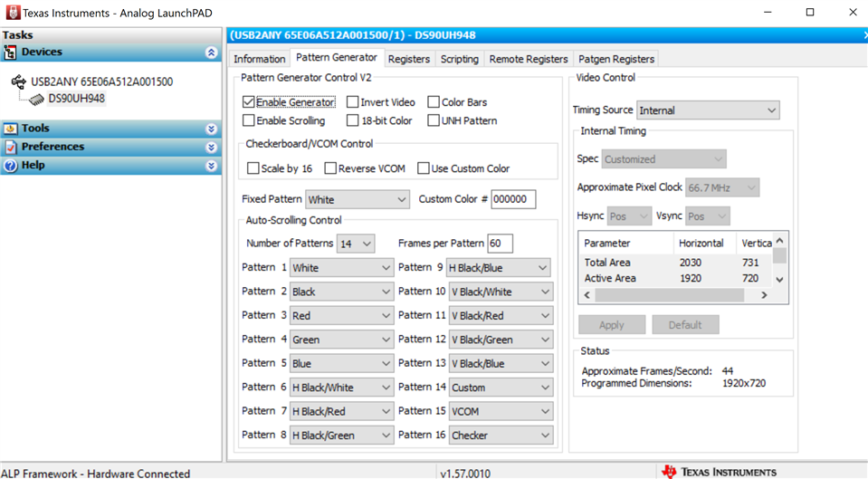The height and width of the screenshot is (479, 868).
Task: Open the Pattern 9 H Black/Blue dropdown
Action: [x=498, y=267]
